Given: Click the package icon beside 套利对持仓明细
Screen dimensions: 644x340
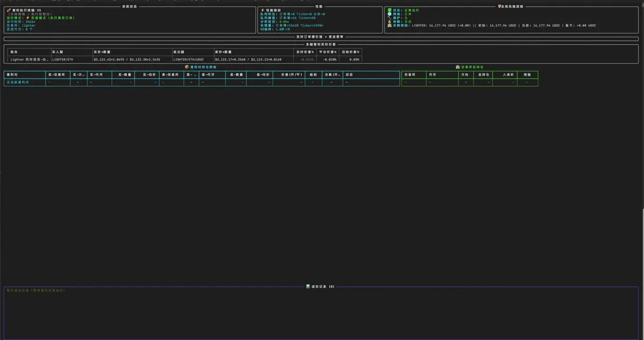Looking at the screenshot, I should 187,67.
